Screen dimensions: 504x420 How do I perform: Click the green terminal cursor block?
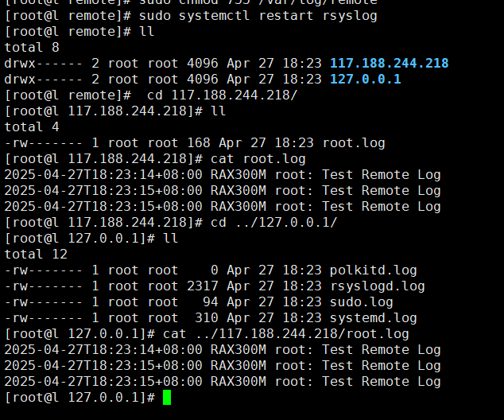tap(167, 398)
